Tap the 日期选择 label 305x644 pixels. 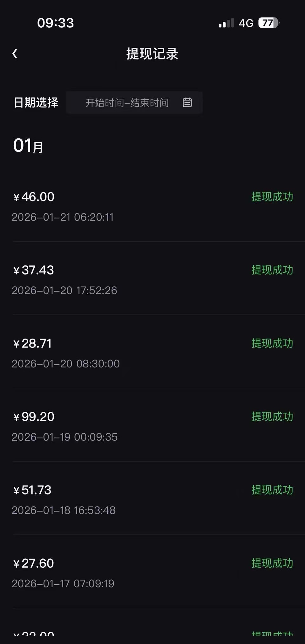pos(36,102)
